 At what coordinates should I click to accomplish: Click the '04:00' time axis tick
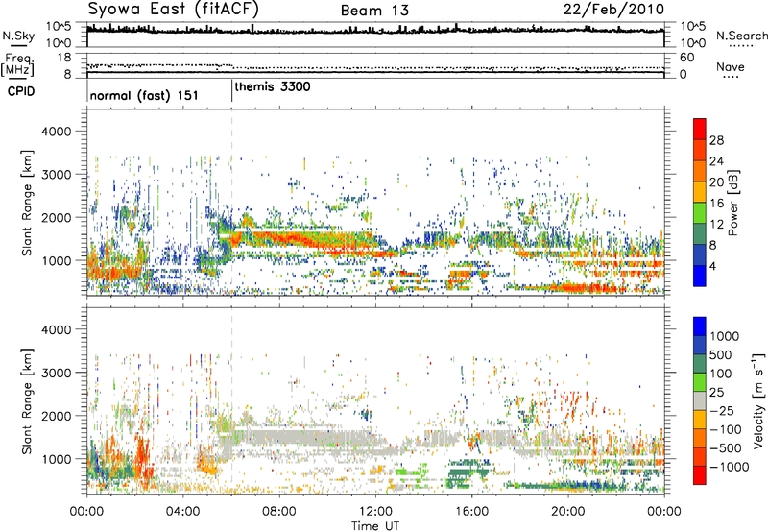pos(183,512)
